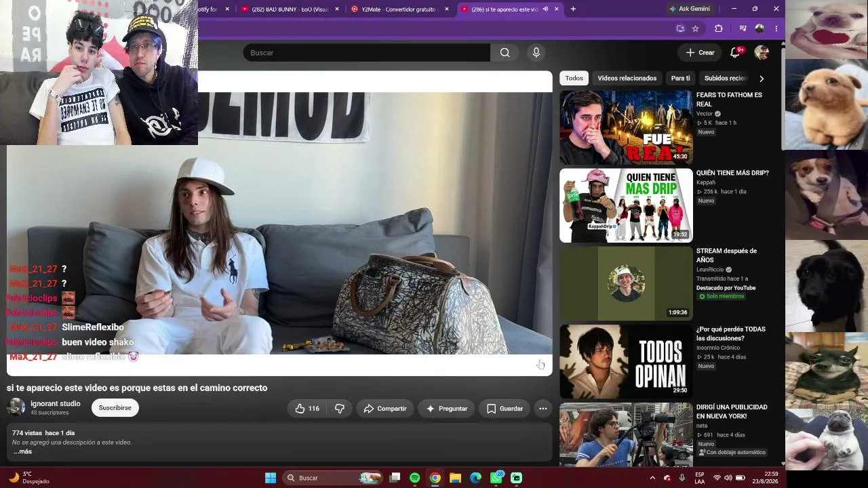
Task: Open more actions menu below the video
Action: pos(542,409)
